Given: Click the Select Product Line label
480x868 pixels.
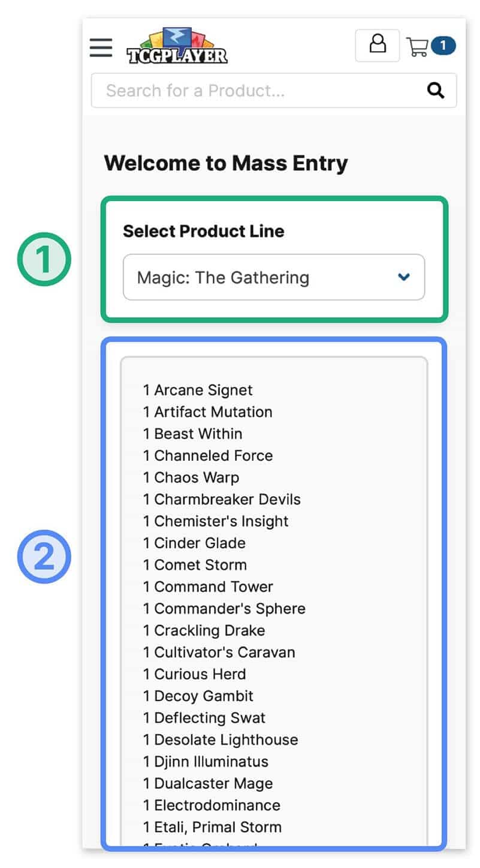Looking at the screenshot, I should [x=203, y=232].
